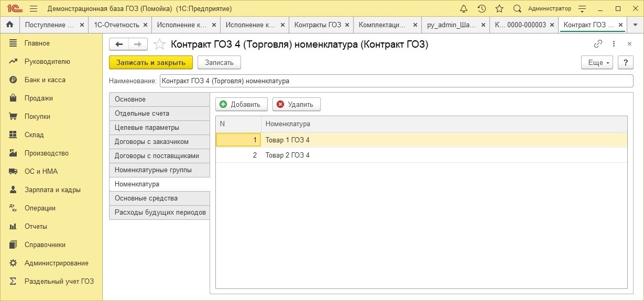Navigate back with left arrow

[x=119, y=44]
